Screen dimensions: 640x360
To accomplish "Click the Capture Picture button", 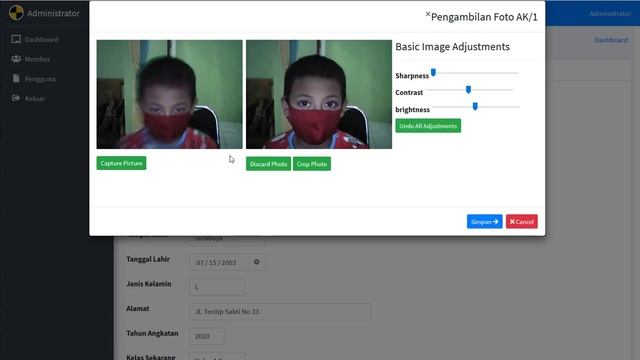I will click(x=121, y=163).
